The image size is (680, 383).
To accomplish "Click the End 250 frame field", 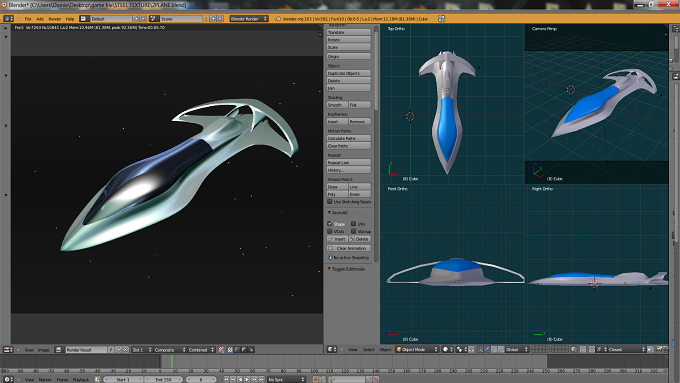I will tap(164, 380).
